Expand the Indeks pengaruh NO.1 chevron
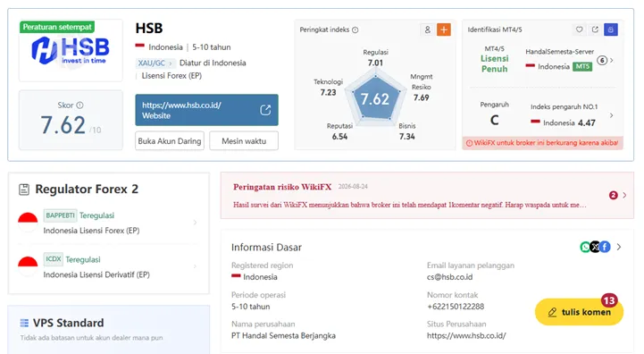644x354 pixels. pos(612,115)
